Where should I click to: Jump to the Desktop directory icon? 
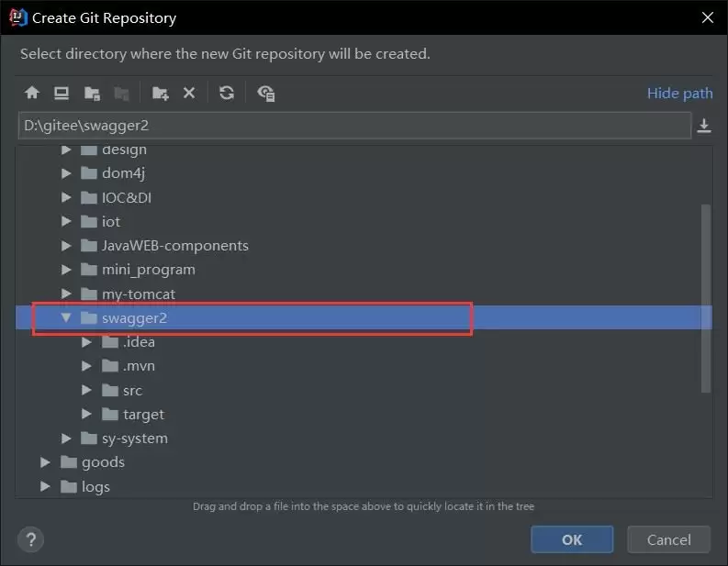[x=62, y=93]
